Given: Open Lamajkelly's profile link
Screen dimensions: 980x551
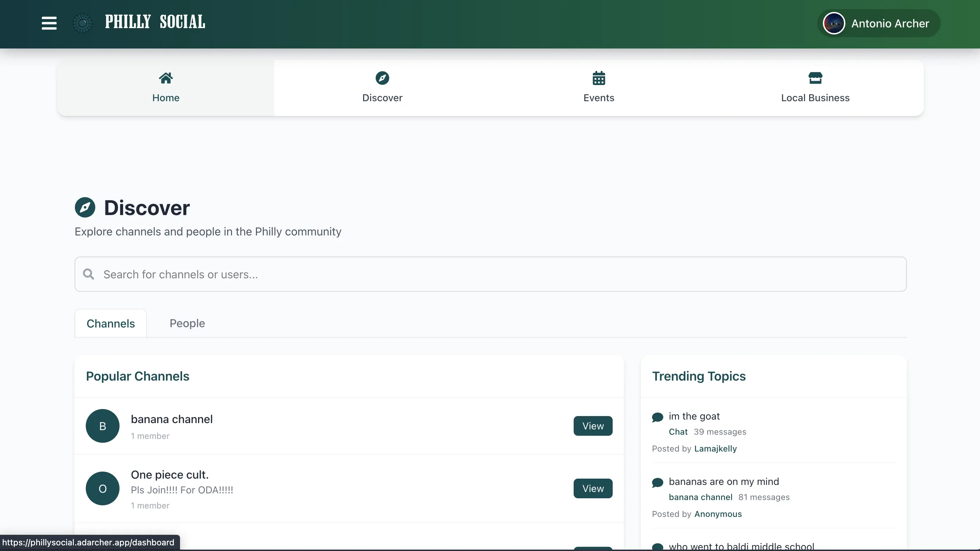Looking at the screenshot, I should (715, 449).
